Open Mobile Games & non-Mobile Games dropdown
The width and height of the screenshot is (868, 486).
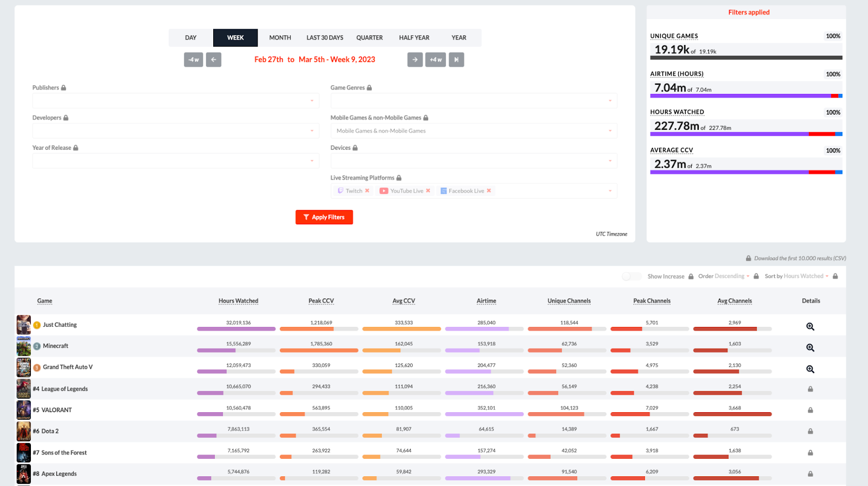pyautogui.click(x=474, y=131)
